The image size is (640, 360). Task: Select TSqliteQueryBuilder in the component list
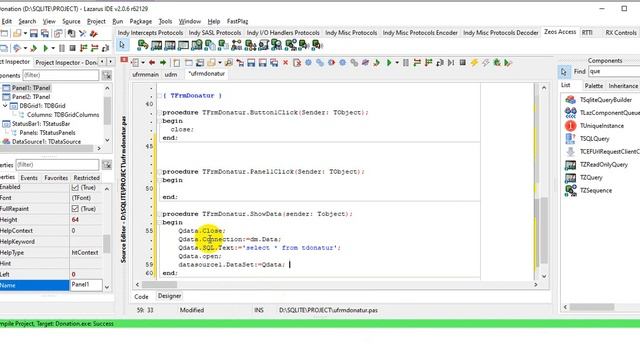(606, 100)
